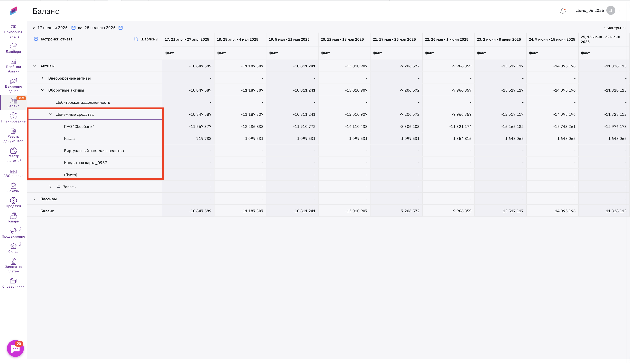
Task: Collapse Денежные средства row
Action: [50, 114]
